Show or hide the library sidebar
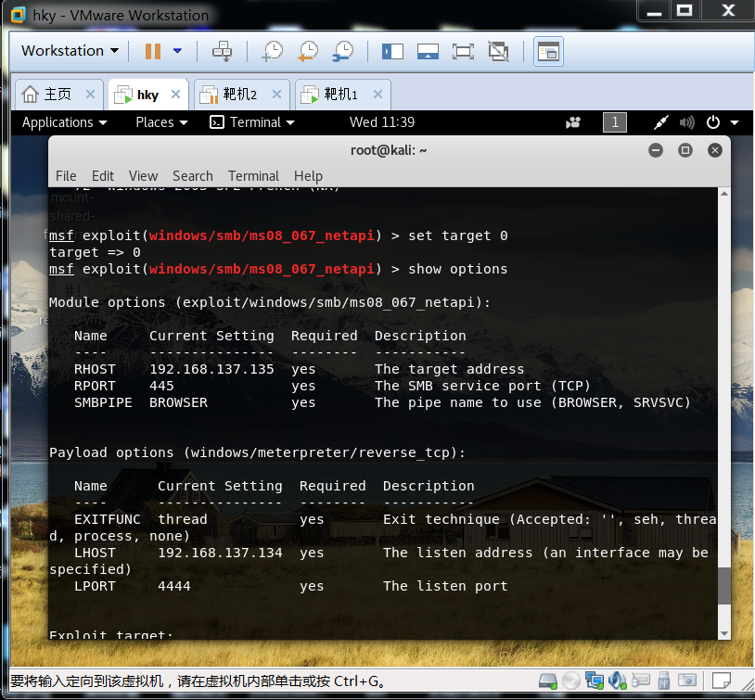 (x=392, y=52)
